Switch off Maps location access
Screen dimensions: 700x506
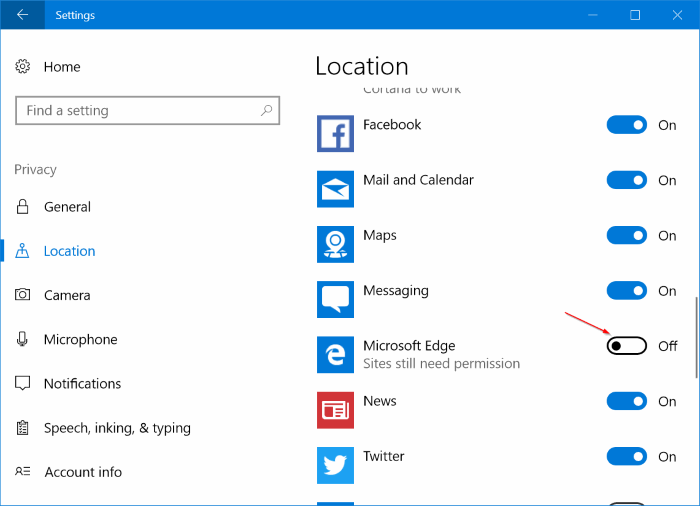(x=626, y=235)
